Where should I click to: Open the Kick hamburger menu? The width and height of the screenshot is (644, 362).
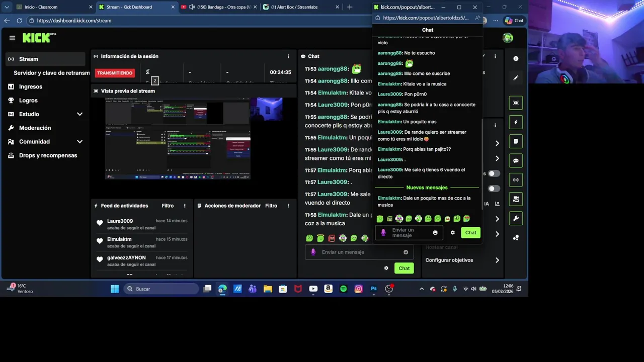click(x=12, y=38)
